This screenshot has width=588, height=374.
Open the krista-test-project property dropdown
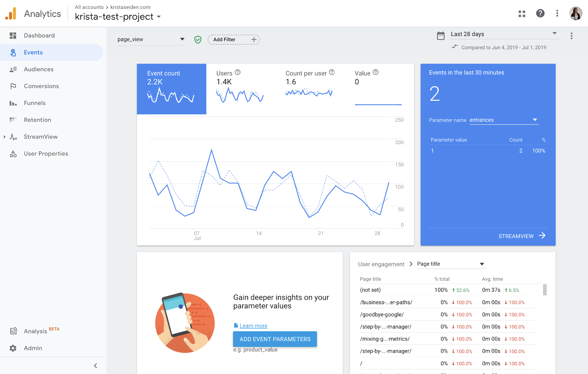coord(118,17)
